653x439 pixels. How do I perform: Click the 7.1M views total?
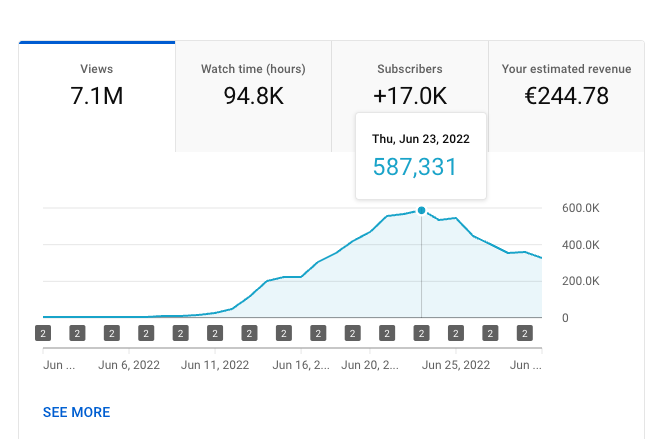click(97, 97)
